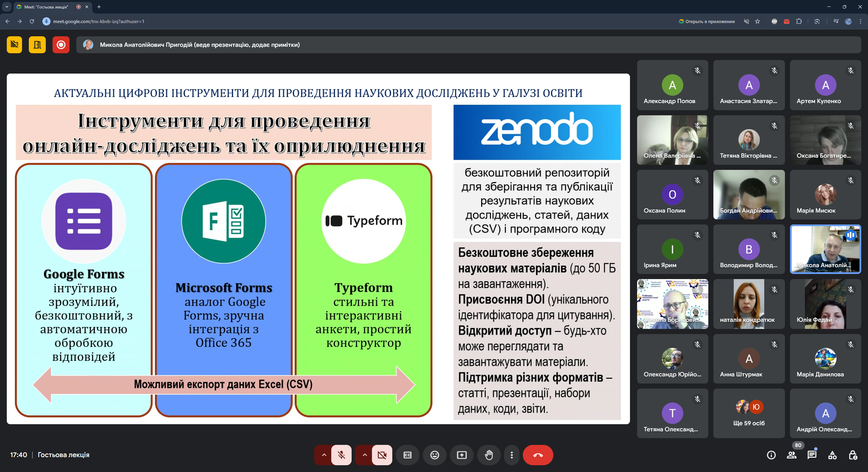The width and height of the screenshot is (868, 472).
Task: Click the muted site sound icon
Action: [x=746, y=21]
